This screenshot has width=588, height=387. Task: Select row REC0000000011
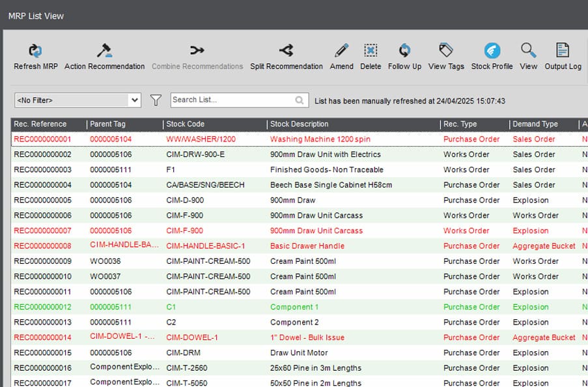point(300,292)
